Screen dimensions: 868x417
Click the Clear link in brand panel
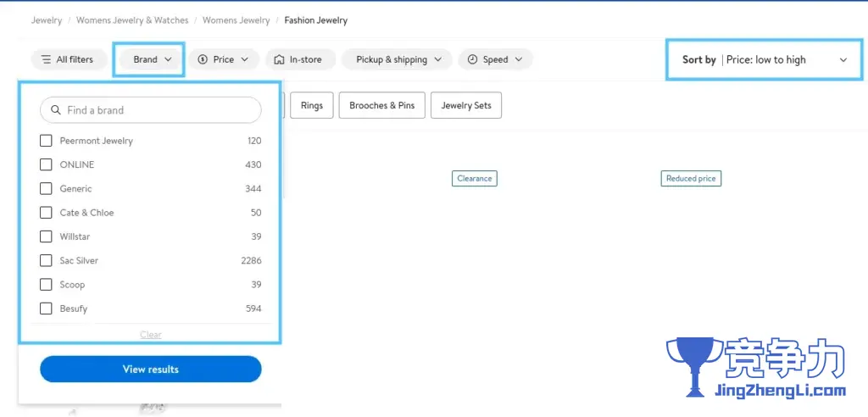[x=151, y=335]
